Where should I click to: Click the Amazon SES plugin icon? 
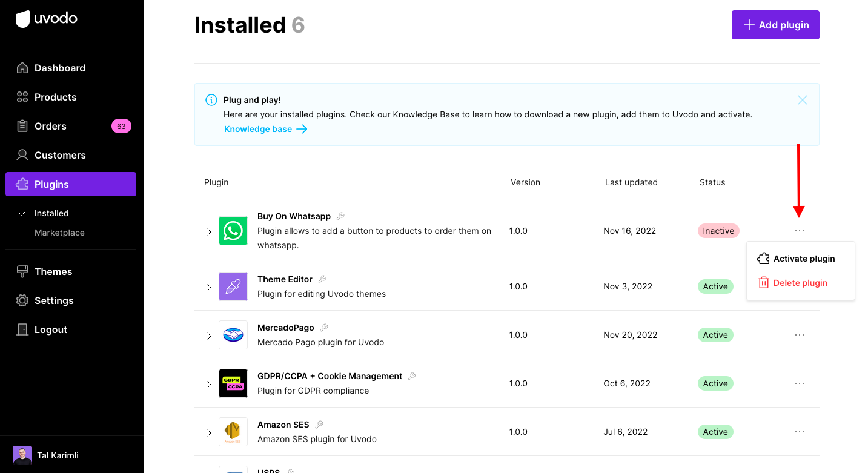[233, 432]
